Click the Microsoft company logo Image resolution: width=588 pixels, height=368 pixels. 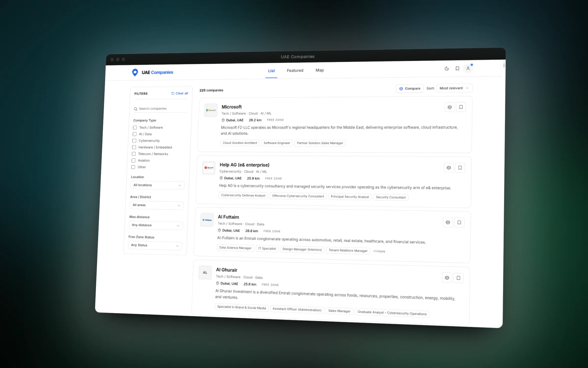pyautogui.click(x=211, y=110)
